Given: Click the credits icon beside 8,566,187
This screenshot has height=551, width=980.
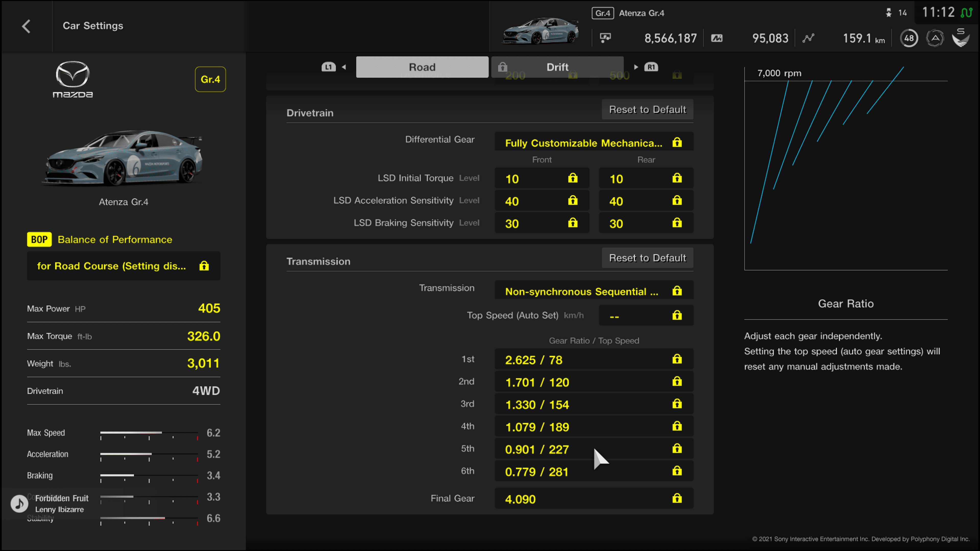Looking at the screenshot, I should tap(605, 38).
